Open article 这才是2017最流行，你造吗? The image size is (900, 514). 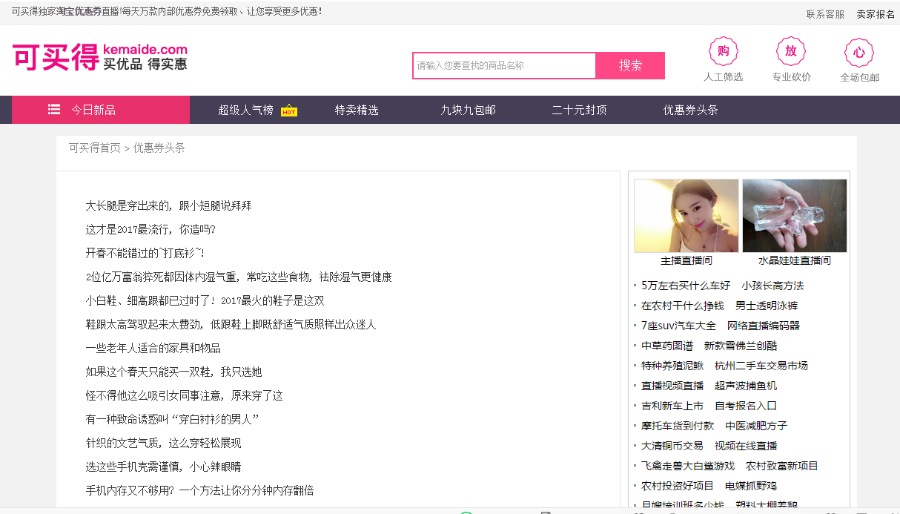(150, 229)
